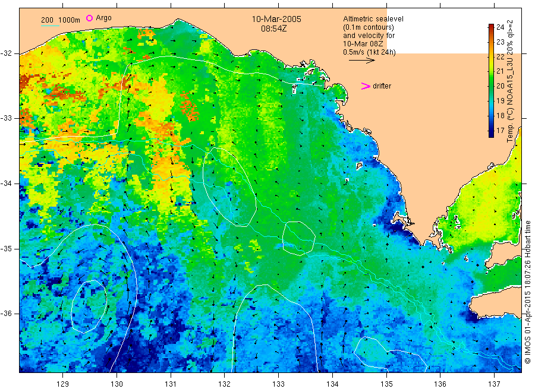Click longitude label 132
Viewport: 535px width, 392px height.
coord(225,384)
